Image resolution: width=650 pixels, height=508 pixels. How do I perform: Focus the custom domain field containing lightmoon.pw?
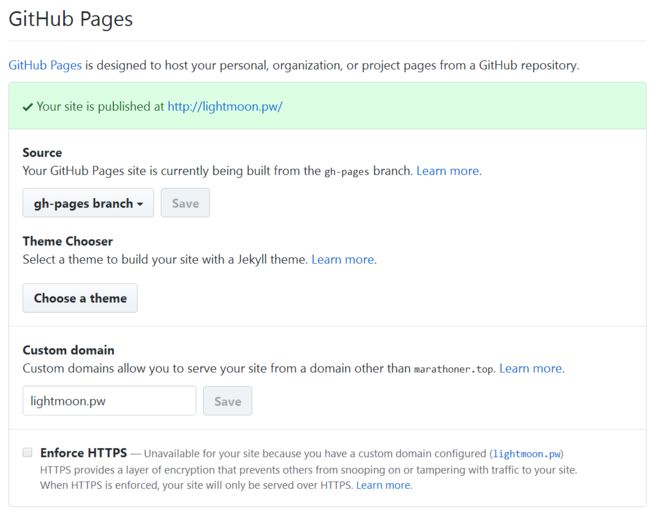(x=109, y=401)
